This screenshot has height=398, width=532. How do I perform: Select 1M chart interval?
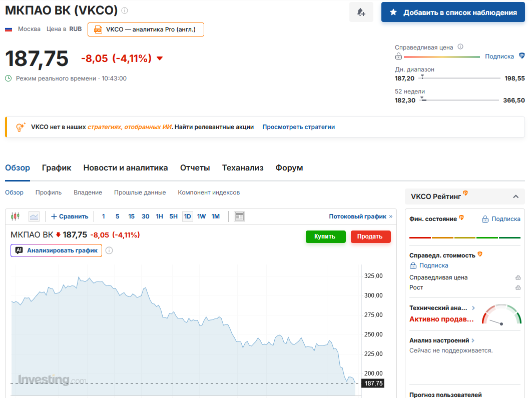[215, 216]
